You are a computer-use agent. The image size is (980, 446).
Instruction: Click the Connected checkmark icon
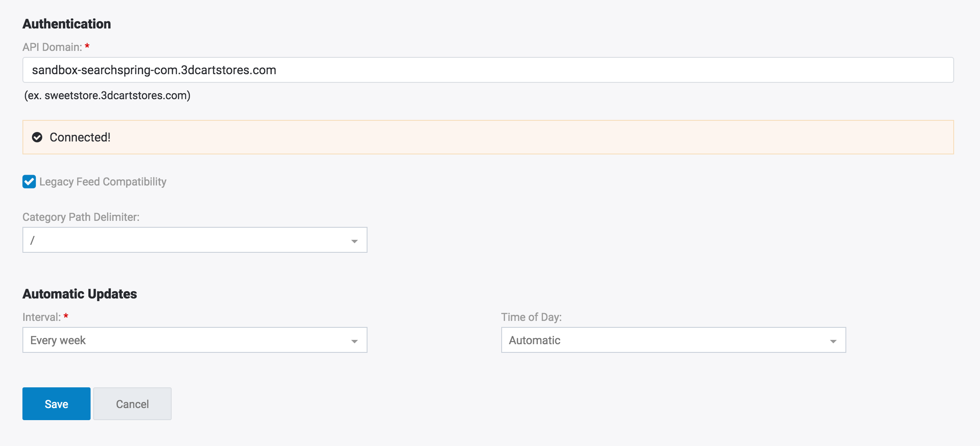coord(38,137)
